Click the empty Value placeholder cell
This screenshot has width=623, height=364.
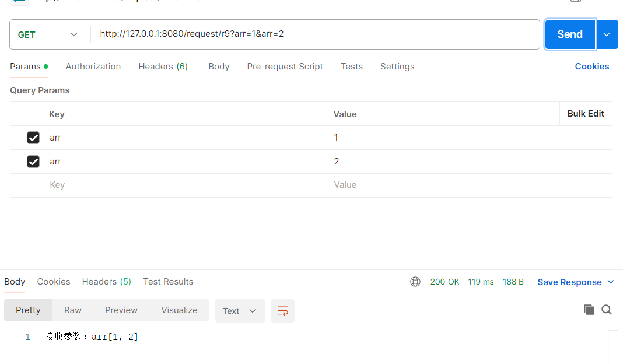click(x=469, y=185)
